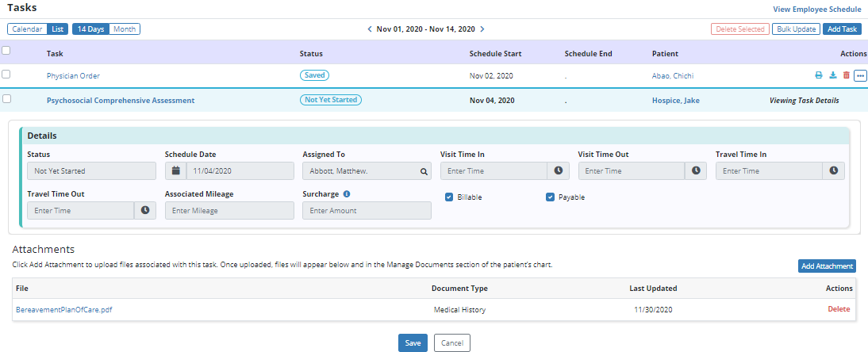Uncheck the Billable checkbox

[x=449, y=197]
